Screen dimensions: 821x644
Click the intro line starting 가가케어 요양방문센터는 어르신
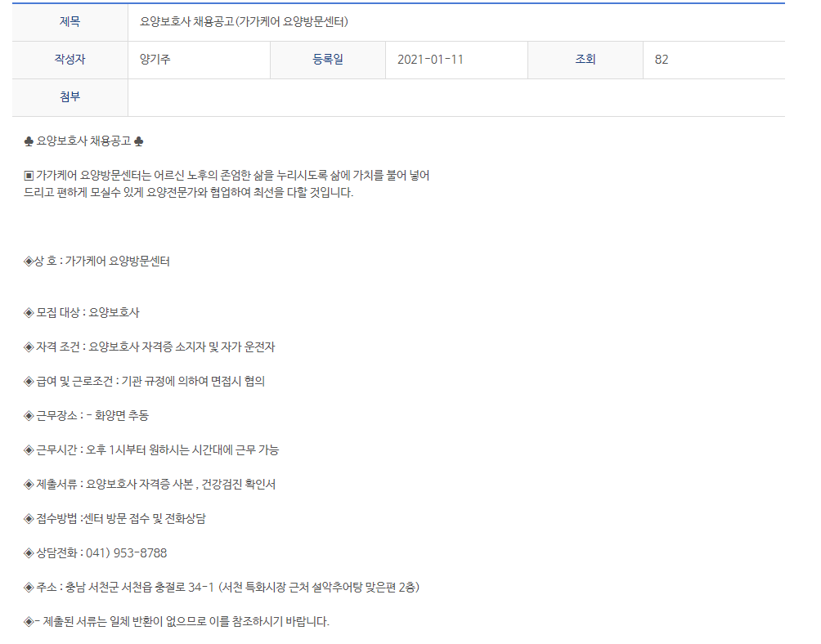(227, 175)
